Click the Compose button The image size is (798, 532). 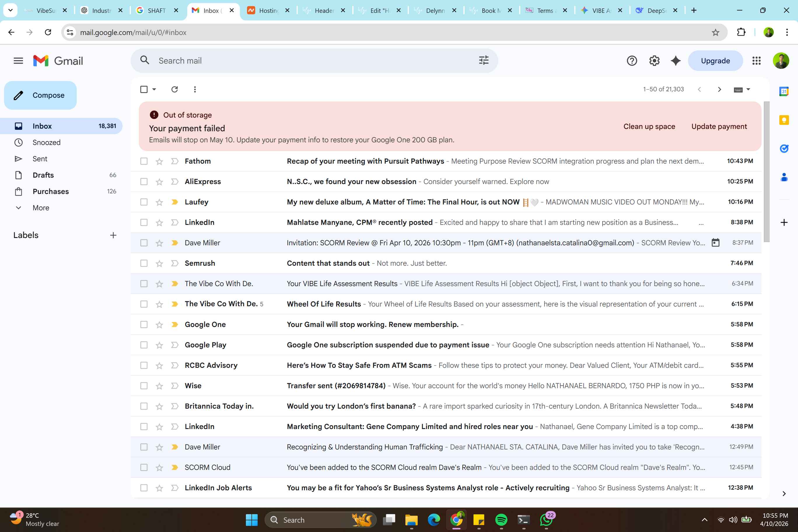coord(40,95)
